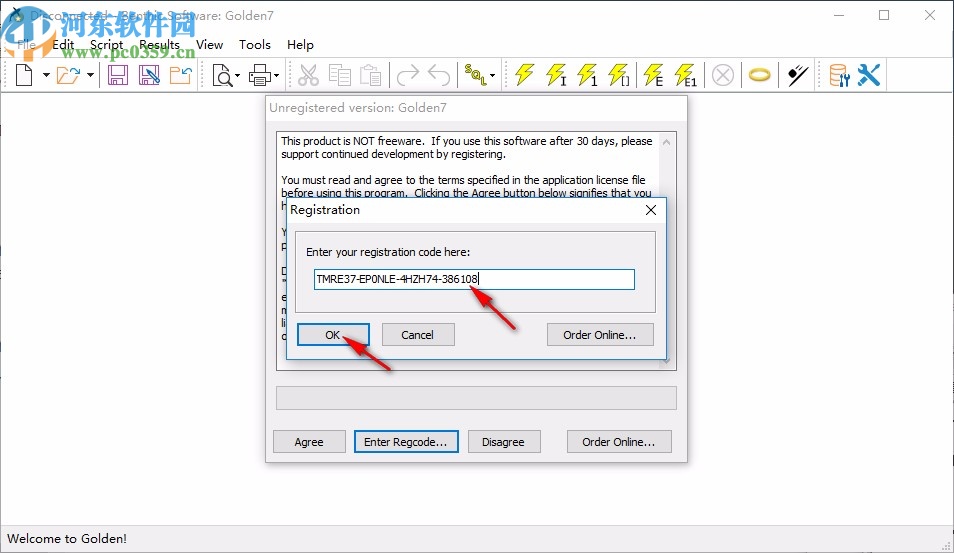The width and height of the screenshot is (954, 553).
Task: Click the plain Execute lightning icon
Action: pos(524,75)
